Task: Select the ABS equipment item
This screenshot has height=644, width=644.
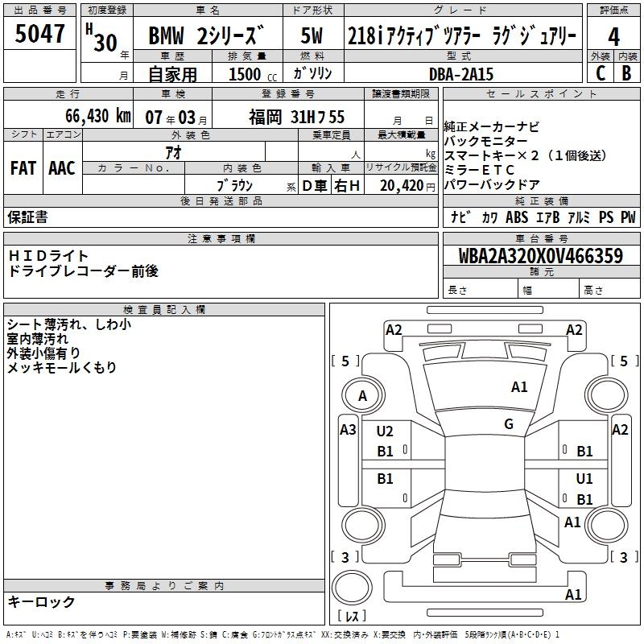Action: click(x=517, y=217)
